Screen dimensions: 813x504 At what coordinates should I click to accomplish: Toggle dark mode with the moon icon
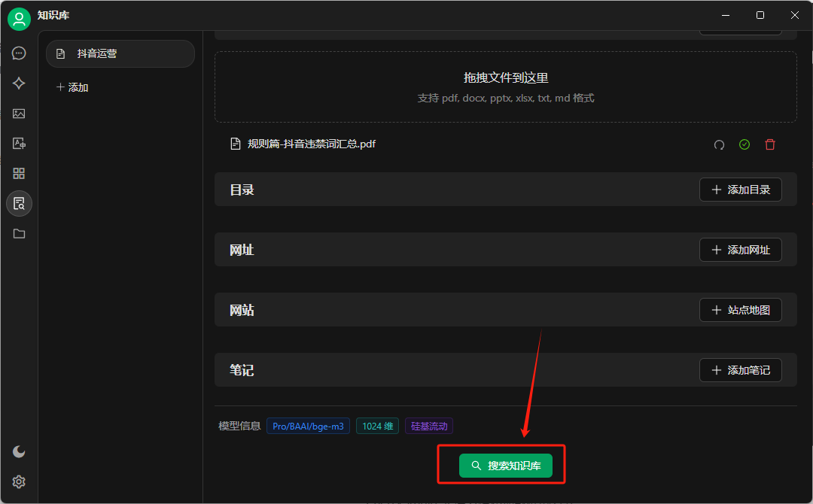tap(20, 451)
